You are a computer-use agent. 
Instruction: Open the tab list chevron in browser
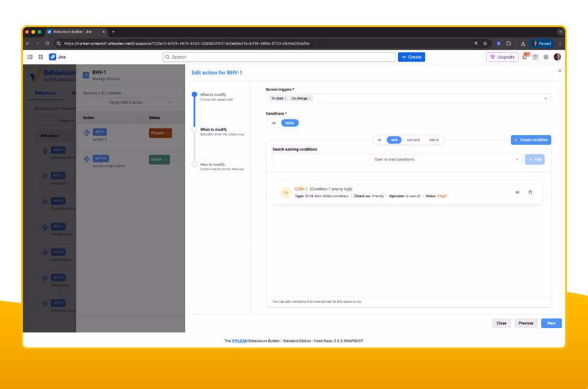click(x=560, y=32)
